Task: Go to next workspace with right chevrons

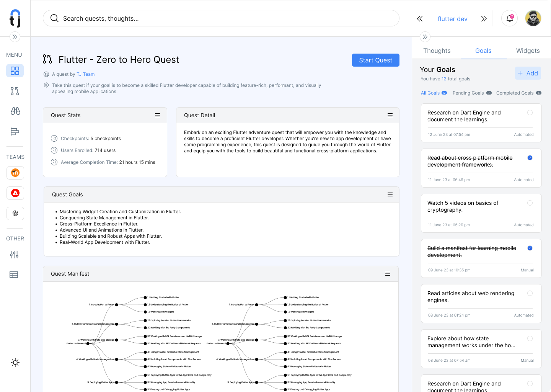Action: point(484,19)
